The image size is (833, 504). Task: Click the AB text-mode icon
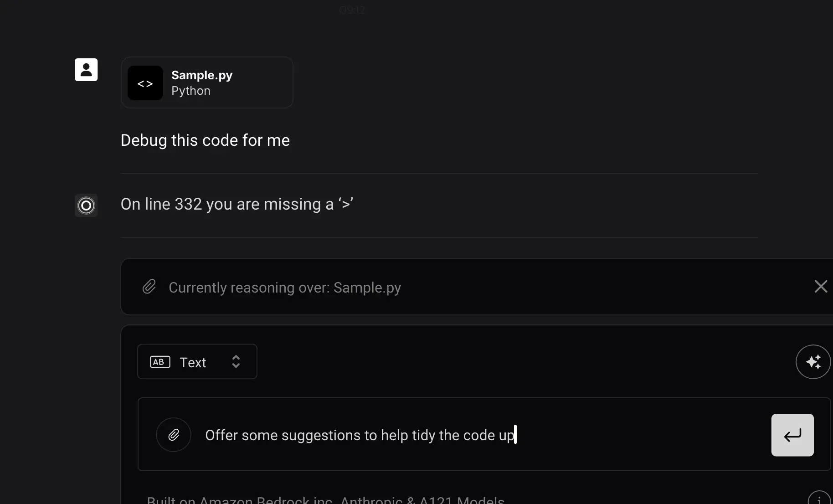click(160, 362)
